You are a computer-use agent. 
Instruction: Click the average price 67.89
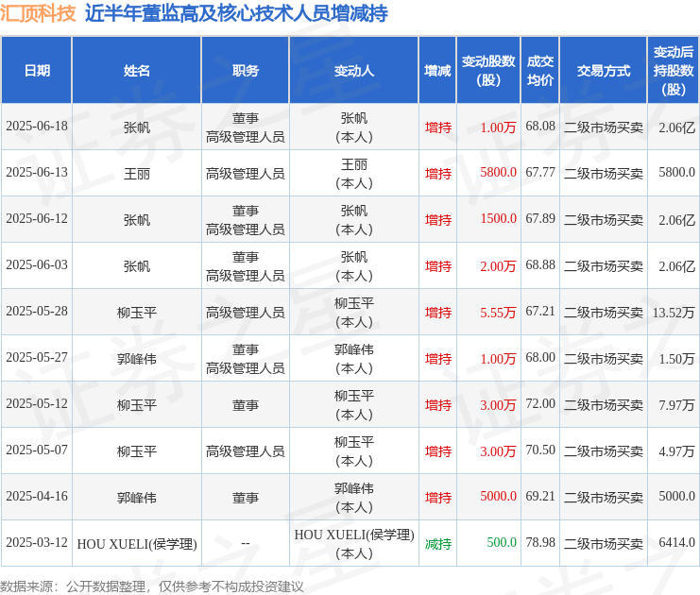coord(540,219)
